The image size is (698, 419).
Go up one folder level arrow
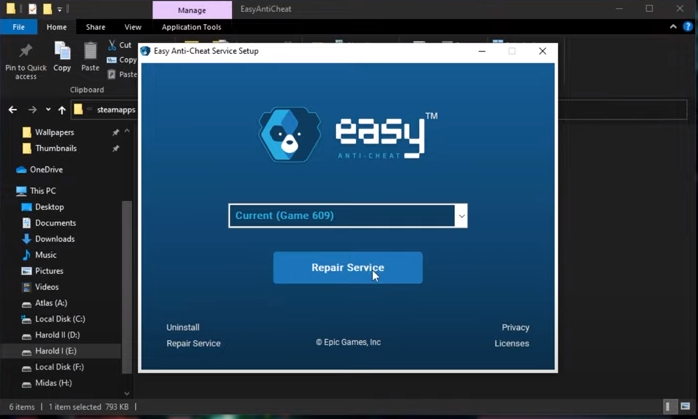tap(62, 110)
